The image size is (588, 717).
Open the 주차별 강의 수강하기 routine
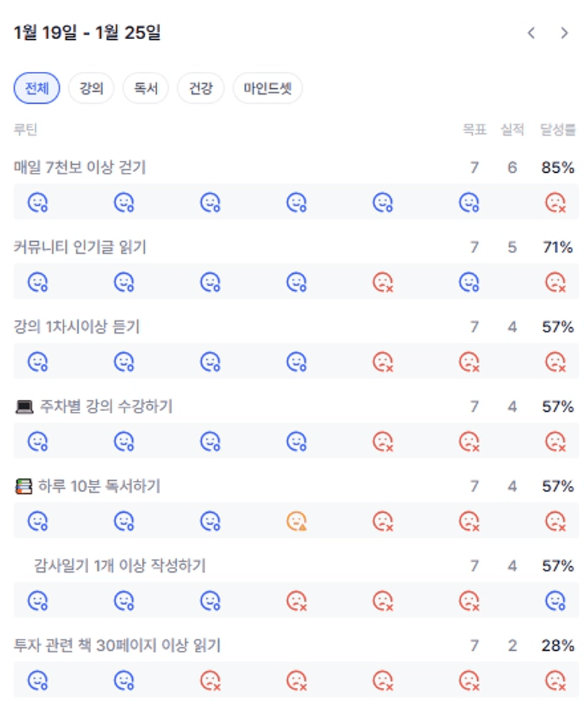tap(106, 407)
